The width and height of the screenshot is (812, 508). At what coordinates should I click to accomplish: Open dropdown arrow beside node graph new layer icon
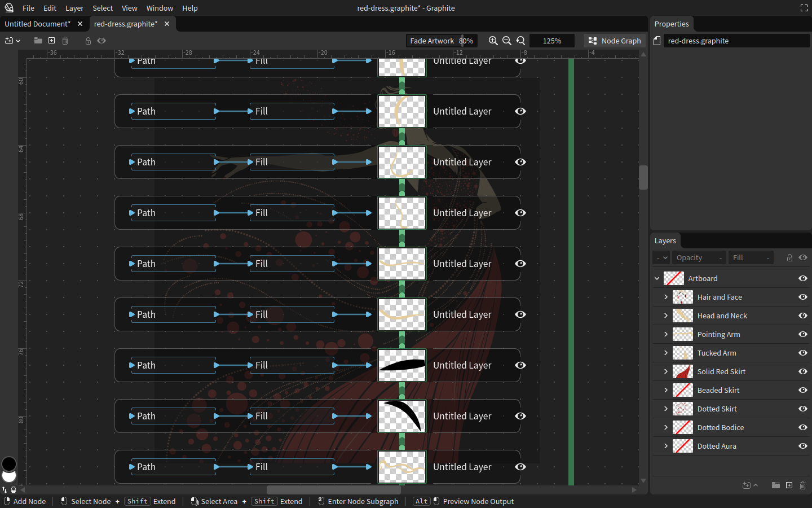pyautogui.click(x=18, y=41)
